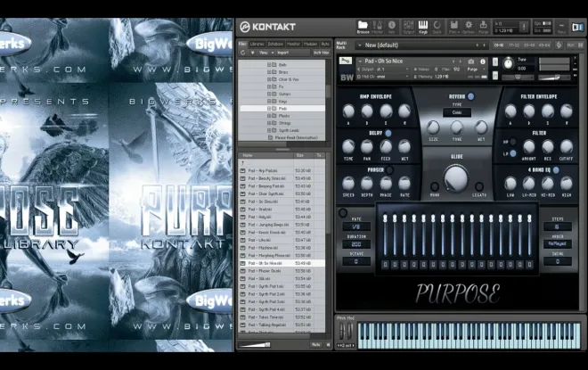Toggle the Phaser on/off LED

[x=389, y=170]
